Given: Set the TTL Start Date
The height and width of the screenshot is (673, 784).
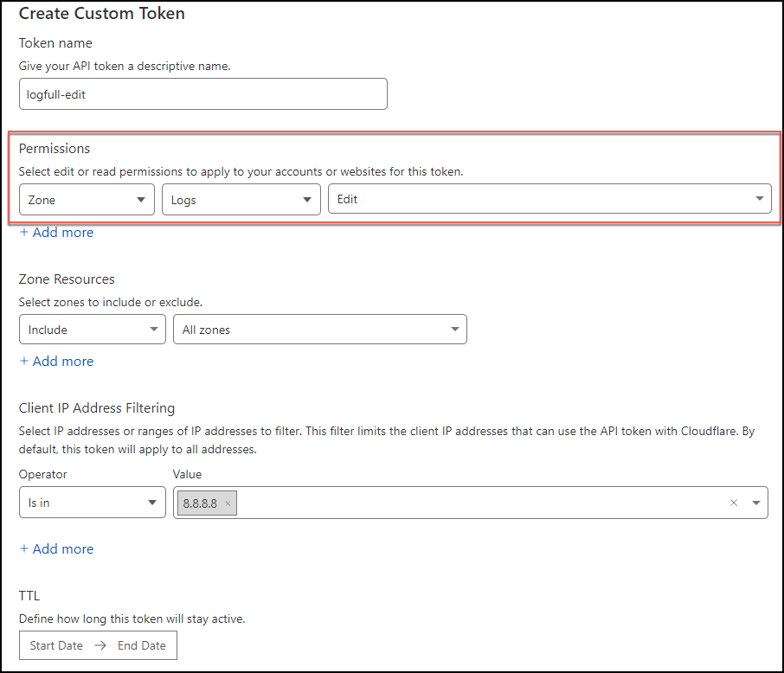Looking at the screenshot, I should [x=56, y=645].
